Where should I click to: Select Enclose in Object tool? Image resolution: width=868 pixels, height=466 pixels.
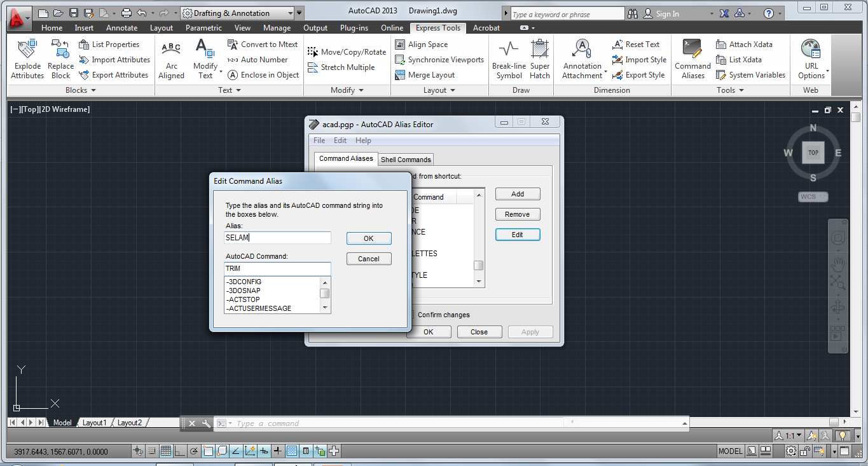click(x=263, y=75)
